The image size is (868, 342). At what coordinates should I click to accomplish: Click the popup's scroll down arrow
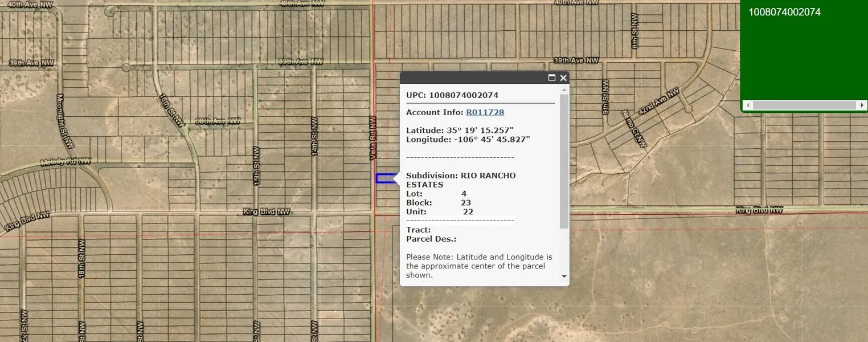click(x=564, y=276)
